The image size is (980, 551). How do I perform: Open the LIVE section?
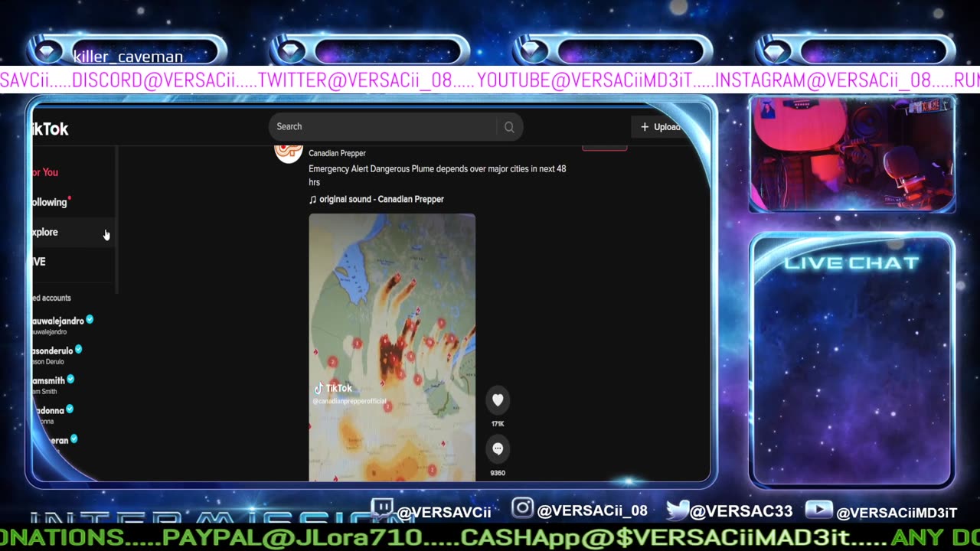(x=39, y=262)
